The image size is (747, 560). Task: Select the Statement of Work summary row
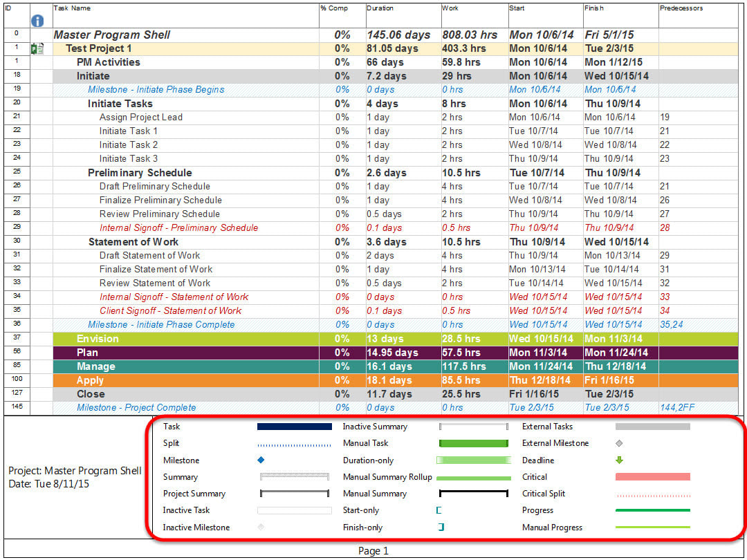click(x=371, y=242)
